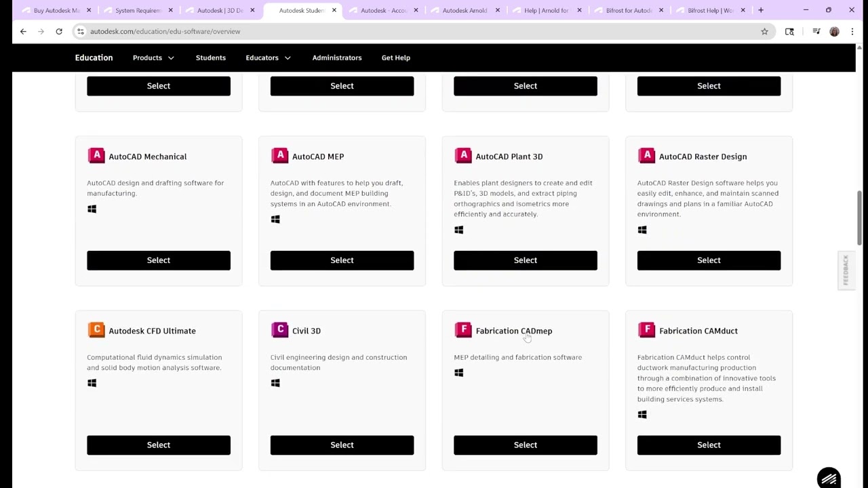Expand the Educators dropdown menu
The width and height of the screenshot is (868, 488).
tap(268, 58)
